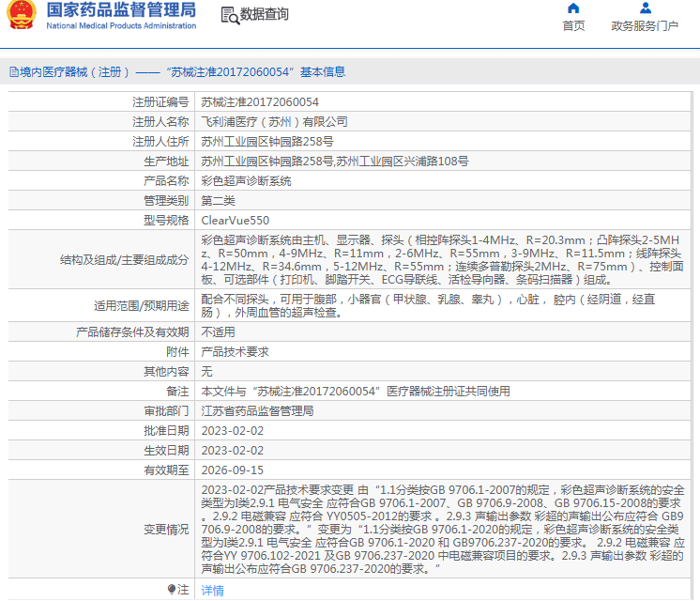
Task: Select 江苏省药品监督管理局 text
Action: tap(257, 410)
